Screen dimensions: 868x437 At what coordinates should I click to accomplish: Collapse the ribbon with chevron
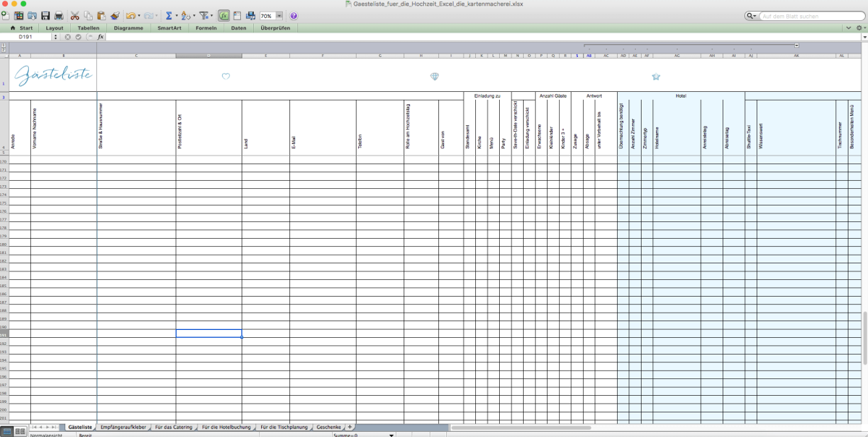[849, 27]
